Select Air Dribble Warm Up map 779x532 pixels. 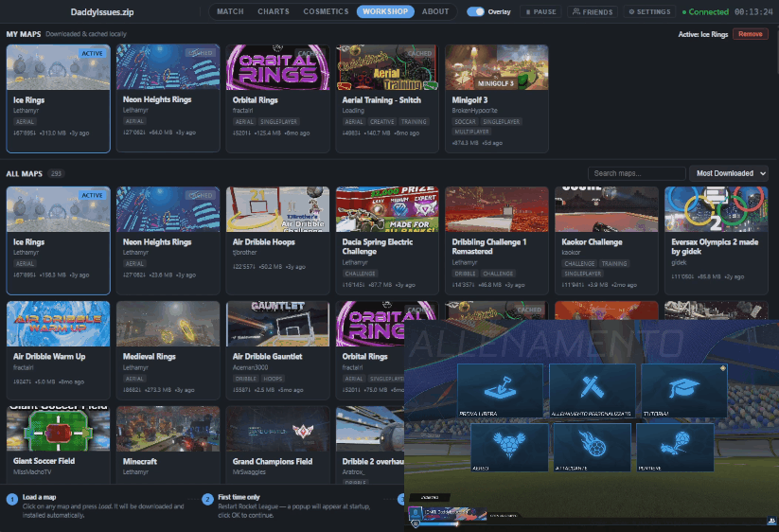(x=58, y=350)
